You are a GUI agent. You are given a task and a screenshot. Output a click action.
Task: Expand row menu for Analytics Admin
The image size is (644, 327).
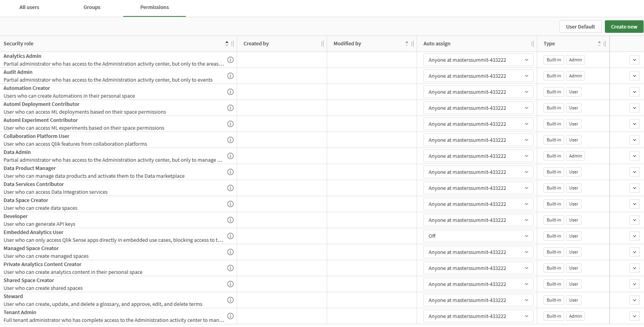click(x=635, y=60)
